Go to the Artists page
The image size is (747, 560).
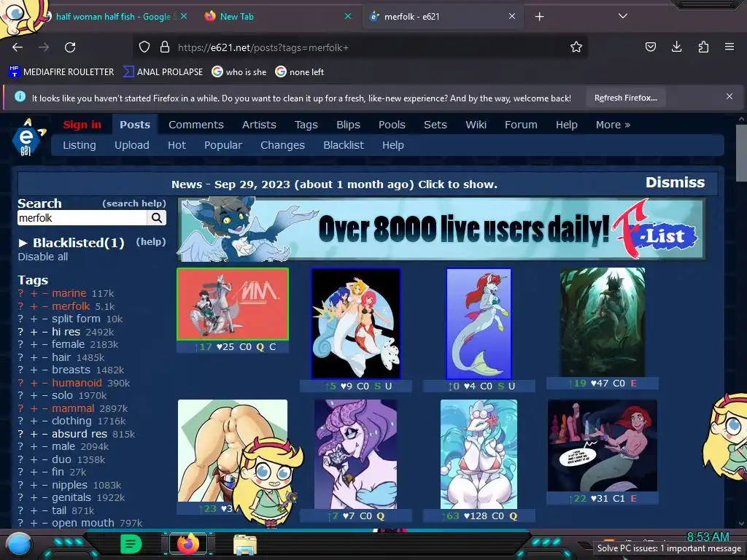[x=259, y=125]
